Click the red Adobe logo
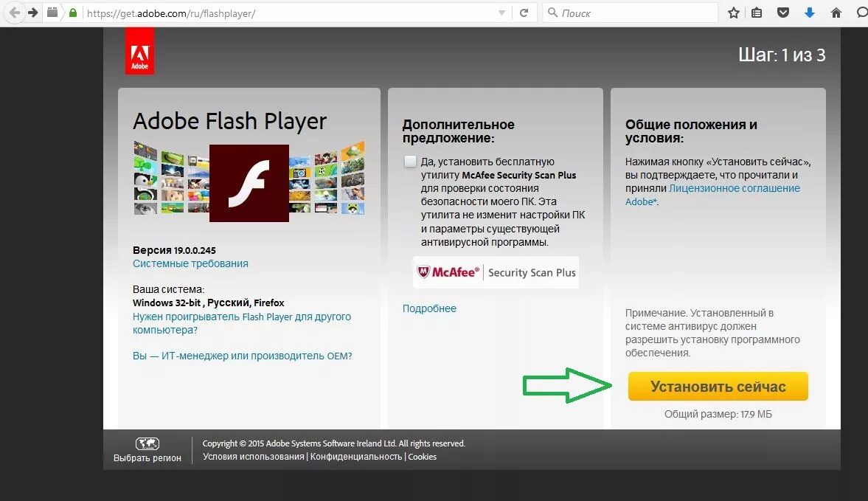The width and height of the screenshot is (868, 501). pyautogui.click(x=139, y=52)
